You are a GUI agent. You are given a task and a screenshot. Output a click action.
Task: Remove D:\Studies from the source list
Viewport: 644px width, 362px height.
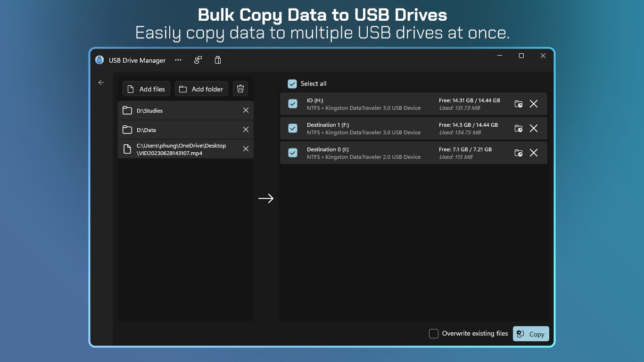click(246, 110)
